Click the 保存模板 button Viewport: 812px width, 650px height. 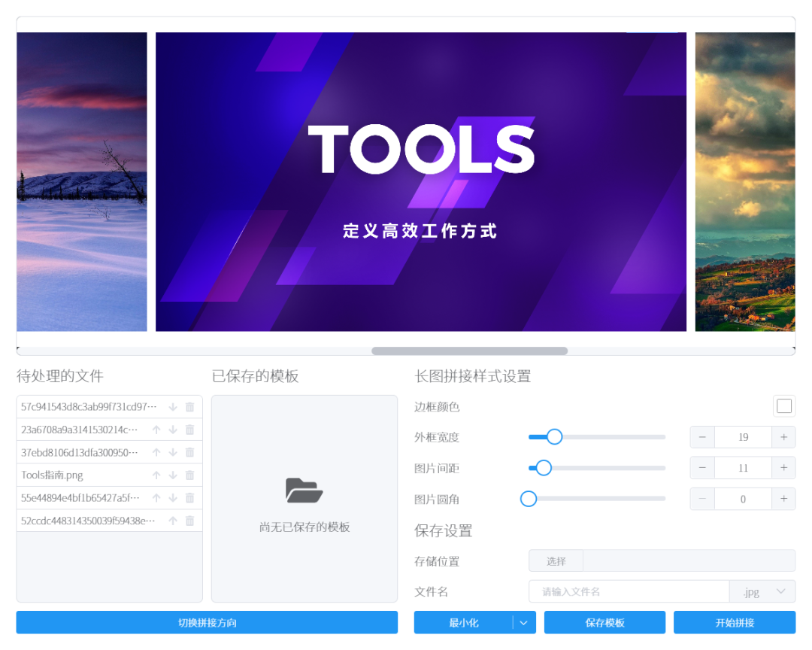pyautogui.click(x=604, y=623)
